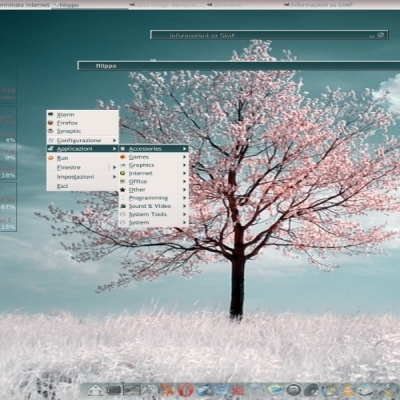Expand the Configurazione submenu arrow
400x400 pixels.
point(114,140)
